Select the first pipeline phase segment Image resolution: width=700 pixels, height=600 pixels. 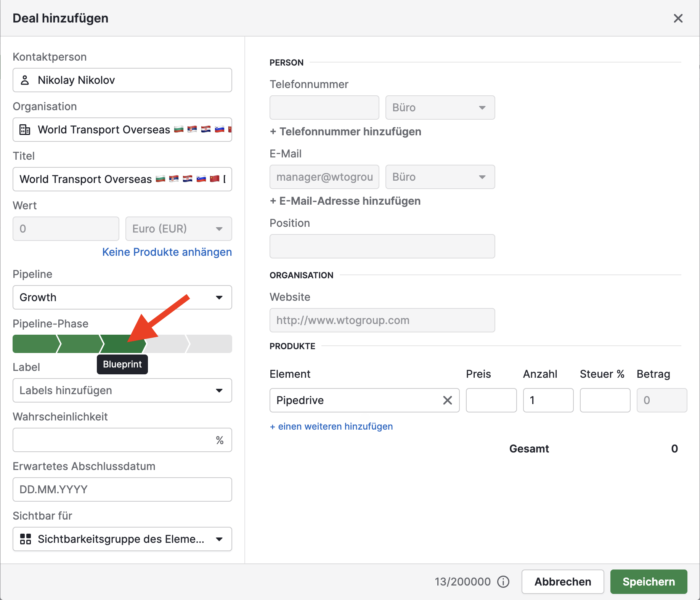34,344
